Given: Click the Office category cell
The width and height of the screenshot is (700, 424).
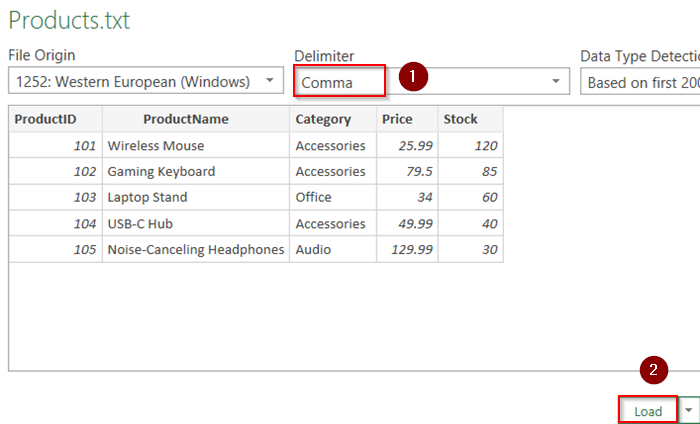Looking at the screenshot, I should pos(333,197).
